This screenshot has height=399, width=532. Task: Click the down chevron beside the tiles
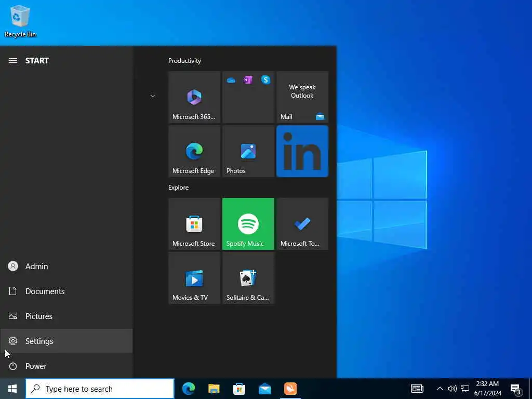point(153,96)
